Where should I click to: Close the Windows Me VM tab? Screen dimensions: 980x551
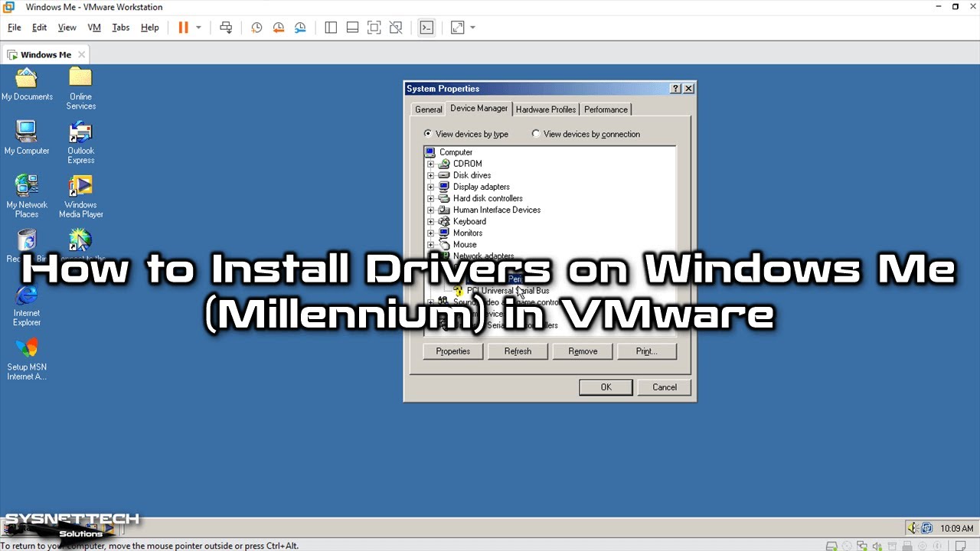click(x=81, y=54)
